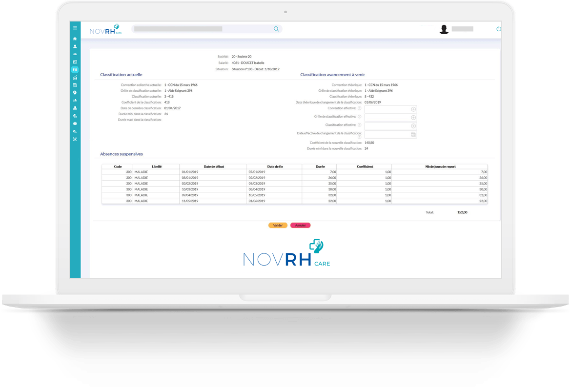Image resolution: width=571 pixels, height=392 pixels.
Task: Click the dashboard gauge icon in sidebar
Action: [75, 124]
